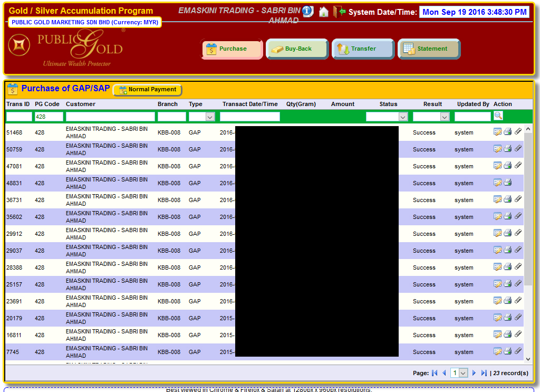Click the System Date/Time display box

474,12
